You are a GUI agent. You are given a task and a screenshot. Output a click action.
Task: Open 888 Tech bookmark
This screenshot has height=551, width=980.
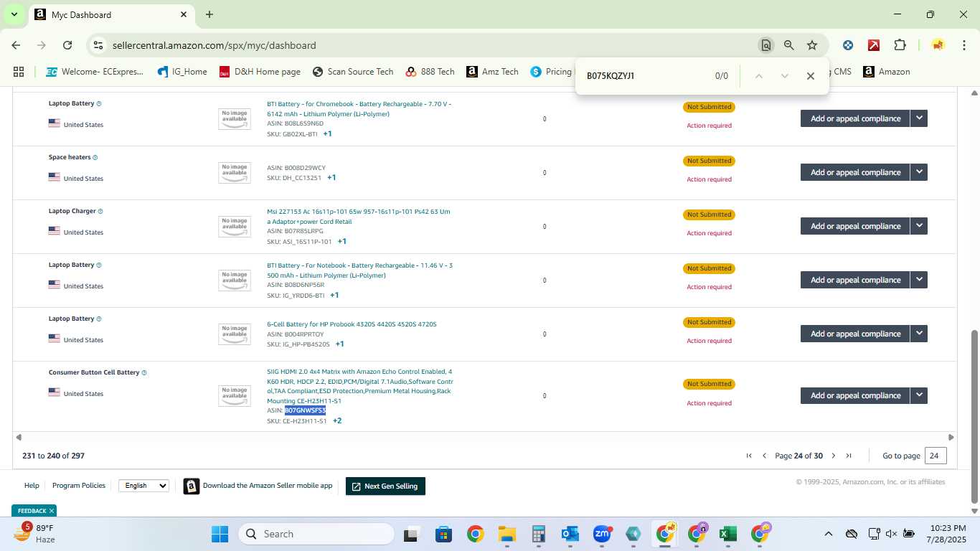(x=430, y=72)
